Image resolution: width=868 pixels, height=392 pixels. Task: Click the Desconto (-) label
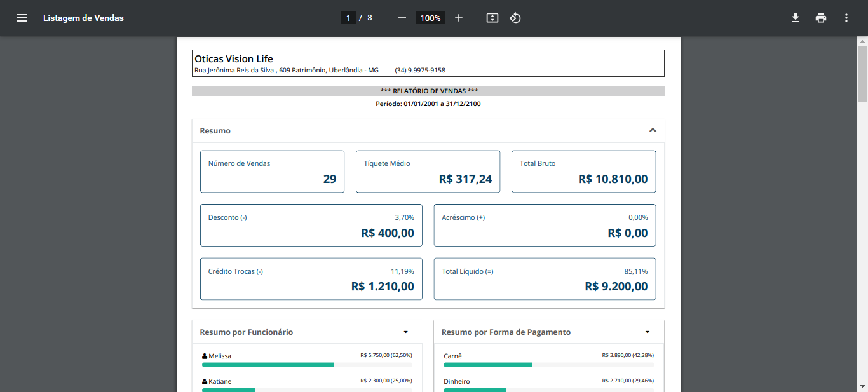[227, 217]
